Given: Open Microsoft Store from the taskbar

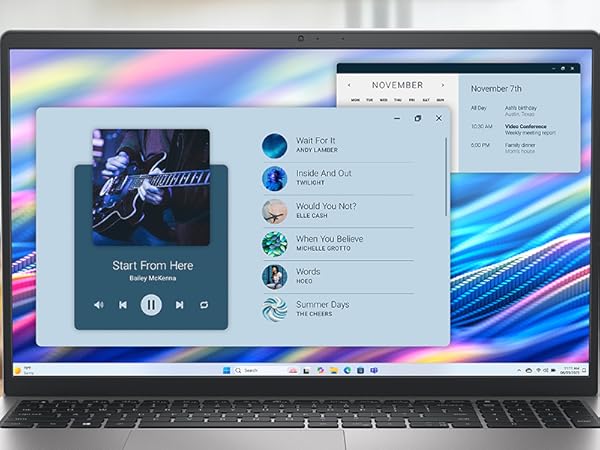Looking at the screenshot, I should tap(360, 370).
